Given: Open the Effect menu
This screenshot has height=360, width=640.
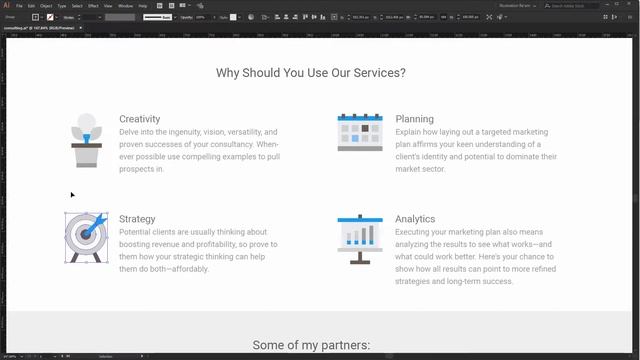Looking at the screenshot, I should pos(93,6).
